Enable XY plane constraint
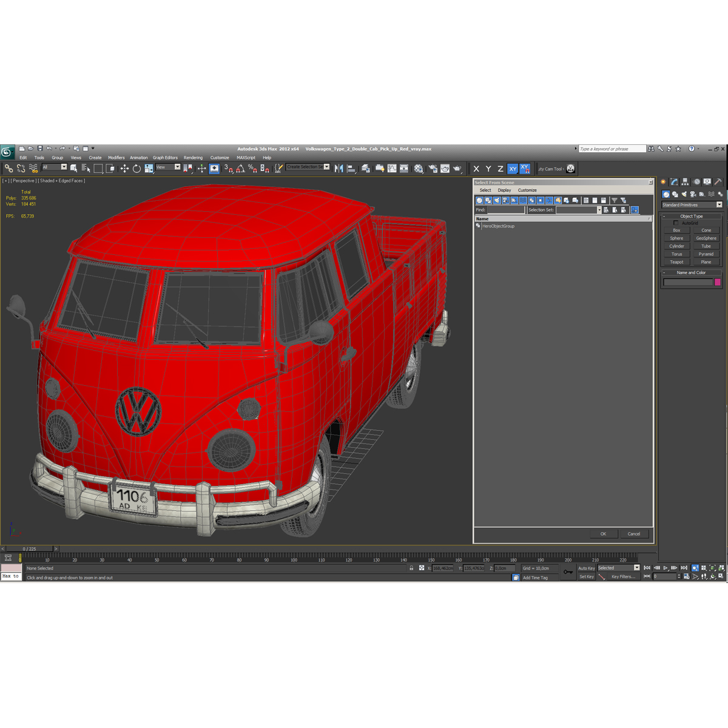Image resolution: width=728 pixels, height=728 pixels. click(513, 169)
